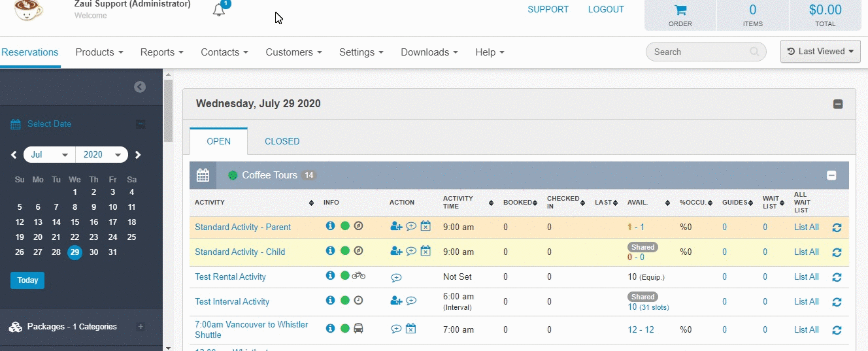Collapse the left sidebar with the arrow icon
The height and width of the screenshot is (351, 868).
tap(140, 87)
